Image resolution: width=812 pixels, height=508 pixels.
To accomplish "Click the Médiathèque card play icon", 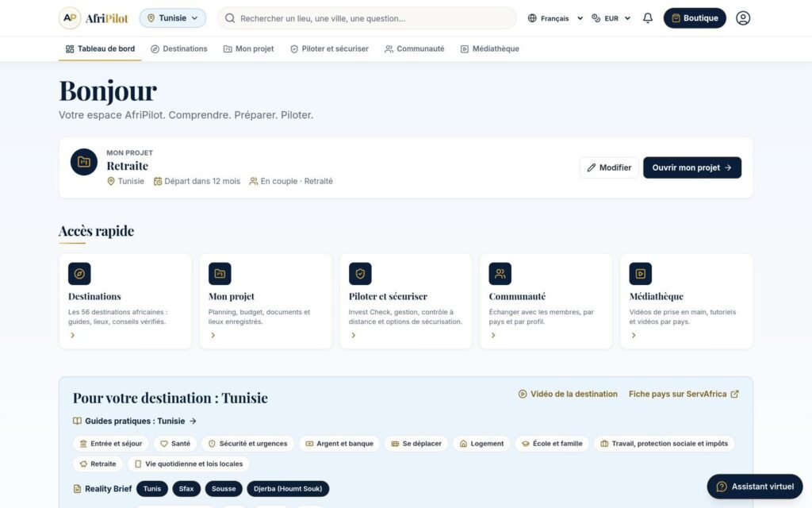I will pyautogui.click(x=640, y=274).
